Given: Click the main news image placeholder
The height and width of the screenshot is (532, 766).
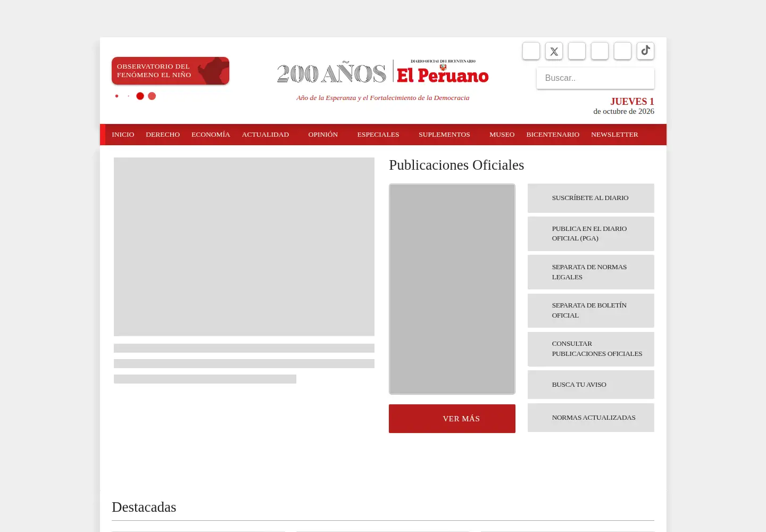Looking at the screenshot, I should (244, 247).
